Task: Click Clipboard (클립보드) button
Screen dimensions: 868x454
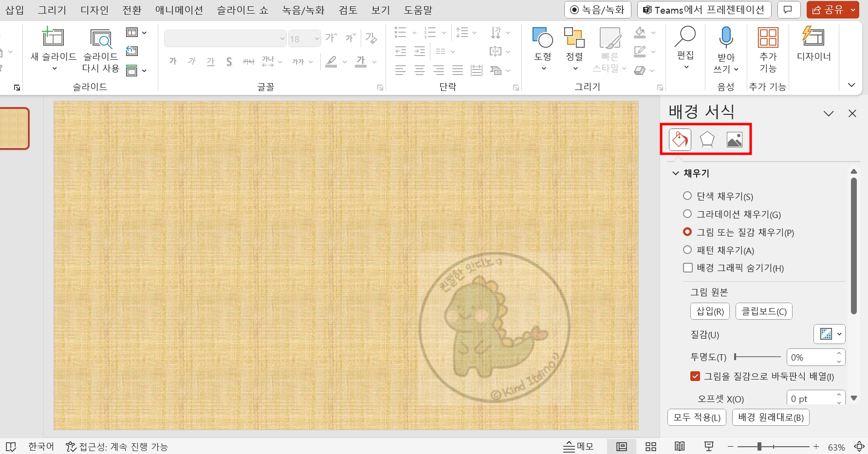Action: (764, 311)
